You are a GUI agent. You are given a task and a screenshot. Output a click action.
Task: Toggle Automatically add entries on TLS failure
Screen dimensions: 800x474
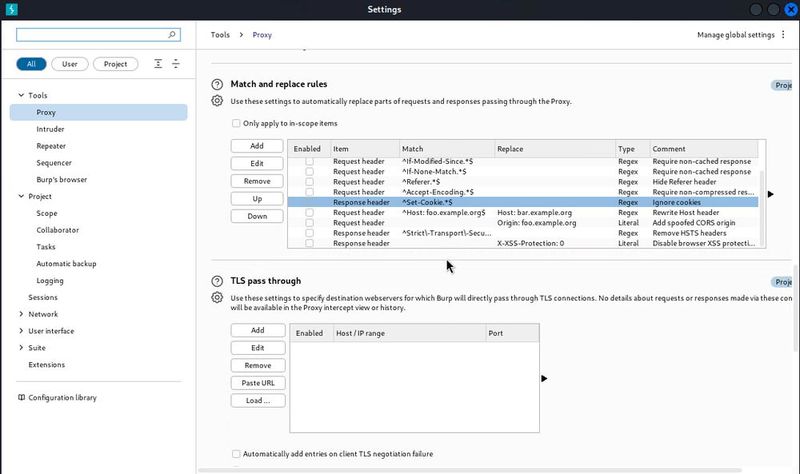236,454
